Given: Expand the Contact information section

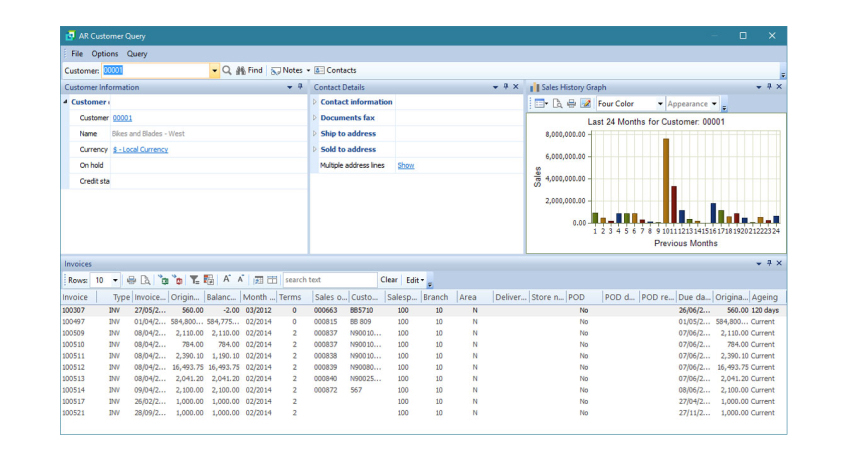Looking at the screenshot, I should pos(314,102).
